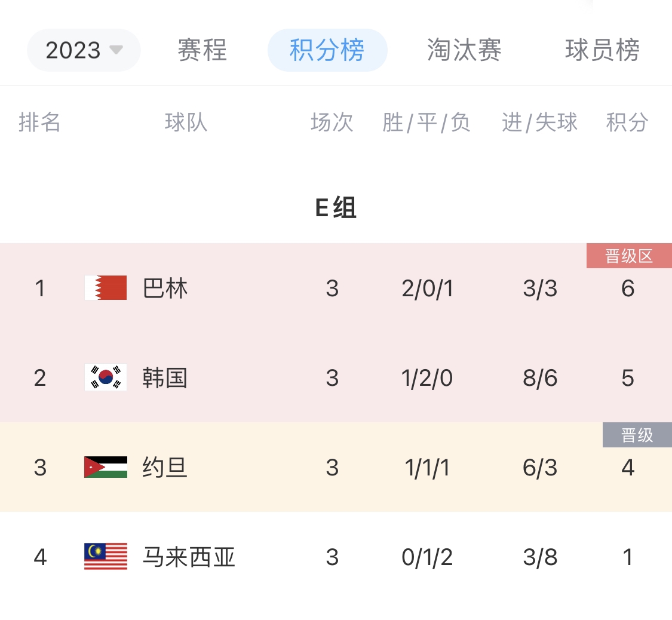Open the 巴林 team page
The image size is (672, 620).
pos(165,288)
